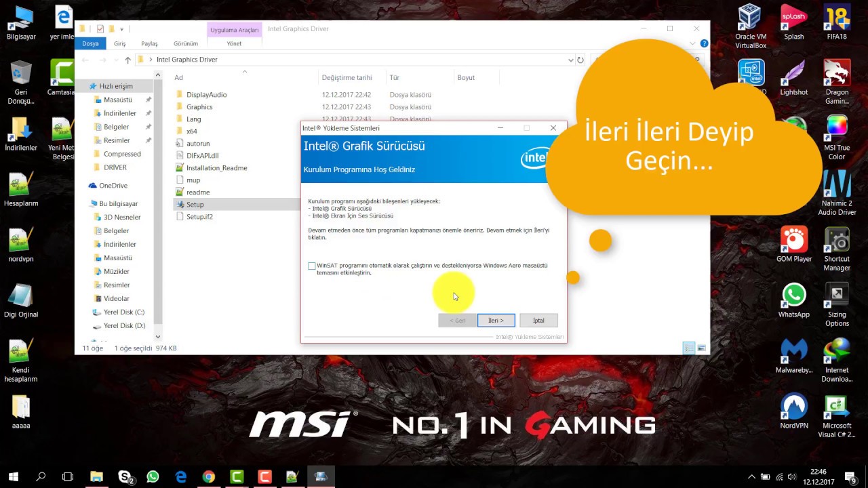Select Uygulama Araçları contextual tab

pos(235,30)
